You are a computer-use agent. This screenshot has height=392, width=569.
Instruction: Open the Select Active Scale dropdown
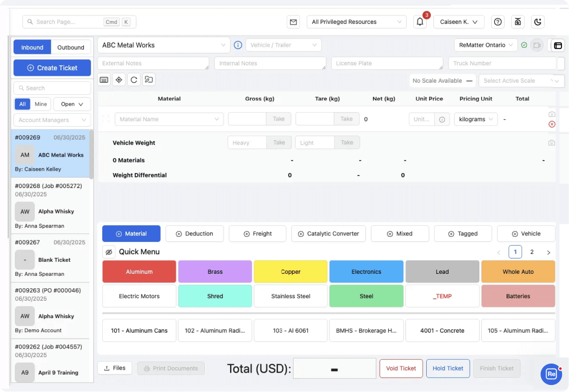521,80
